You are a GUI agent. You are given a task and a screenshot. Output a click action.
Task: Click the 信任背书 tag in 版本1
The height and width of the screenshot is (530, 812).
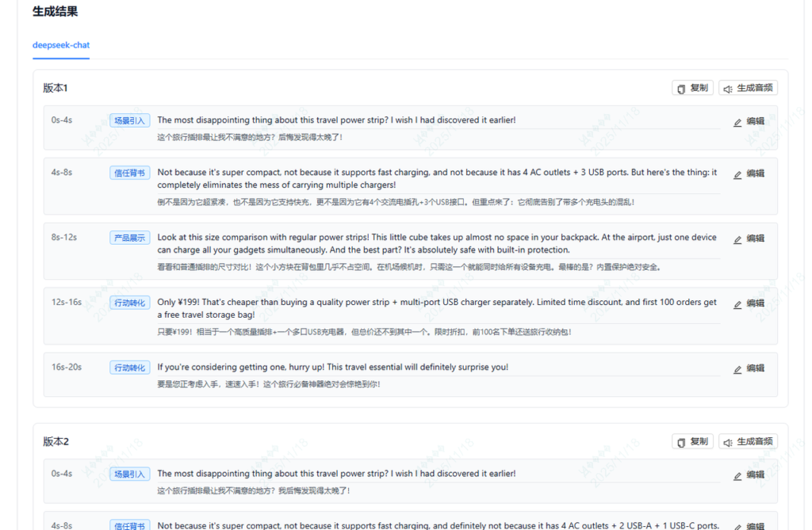(129, 173)
